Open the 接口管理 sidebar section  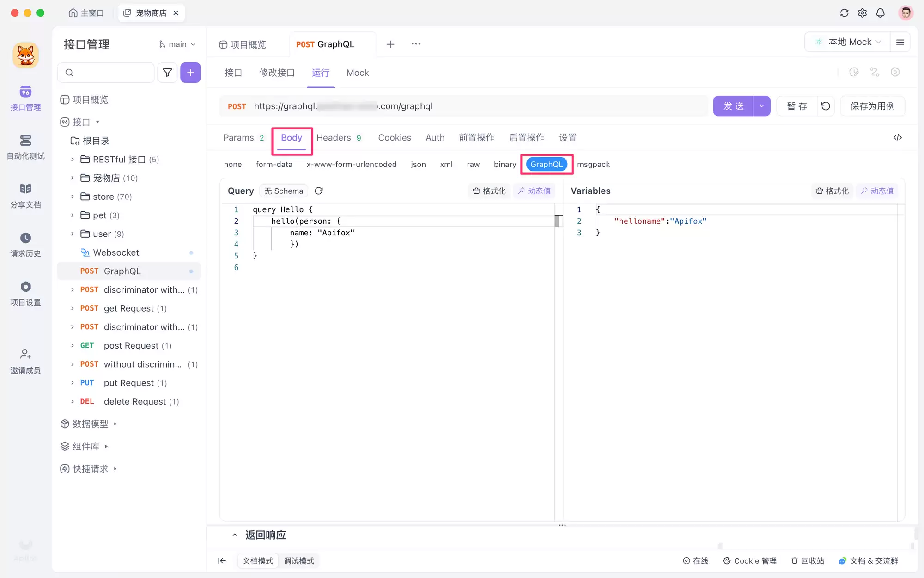pyautogui.click(x=25, y=98)
